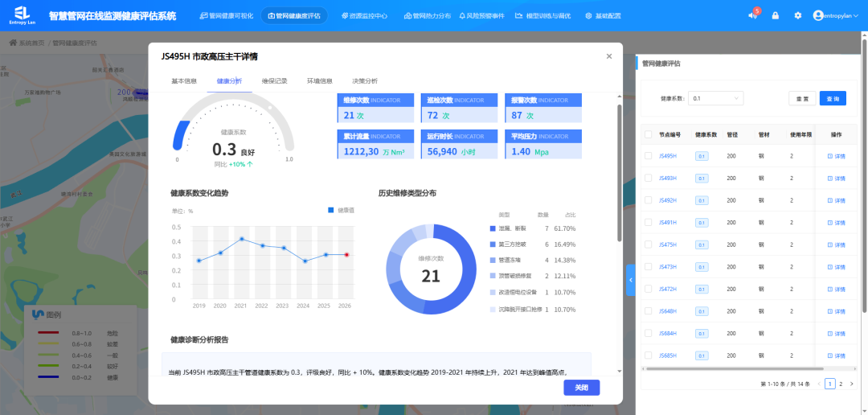Viewport: 868px width, 415px height.
Task: Switch to the 健康分析 tab
Action: coord(229,81)
